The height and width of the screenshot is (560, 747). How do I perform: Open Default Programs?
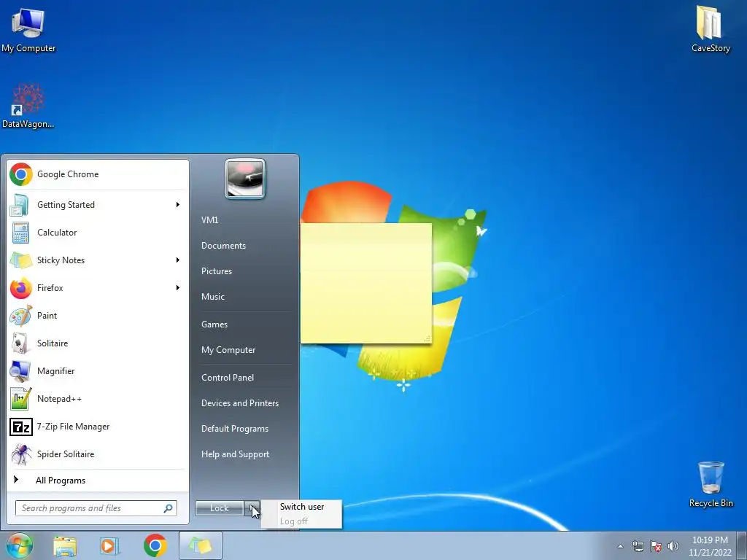pyautogui.click(x=235, y=429)
